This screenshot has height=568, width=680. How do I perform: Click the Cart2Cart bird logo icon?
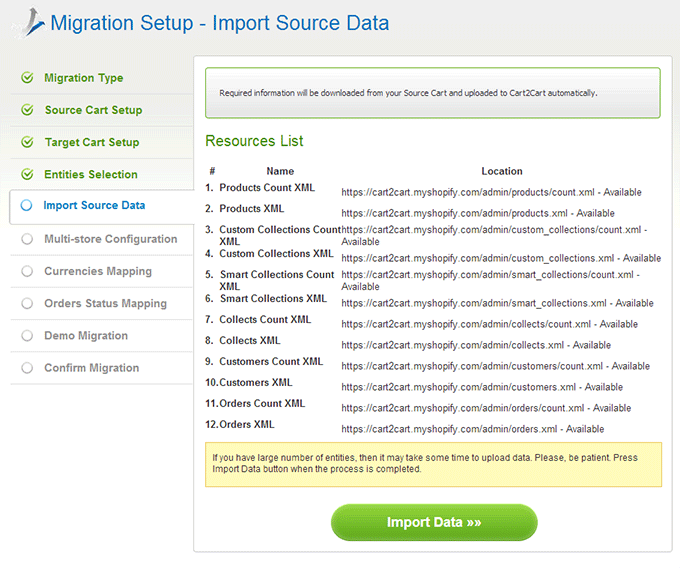(x=30, y=23)
